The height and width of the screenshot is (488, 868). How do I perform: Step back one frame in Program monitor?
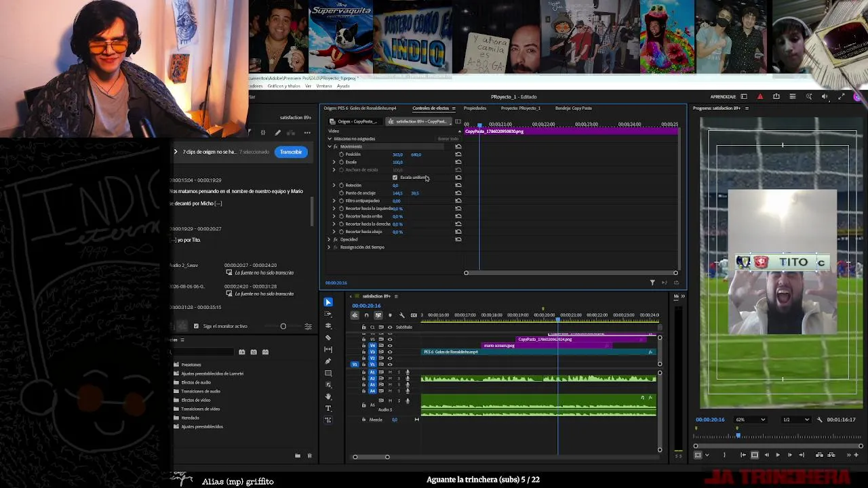[x=766, y=455]
